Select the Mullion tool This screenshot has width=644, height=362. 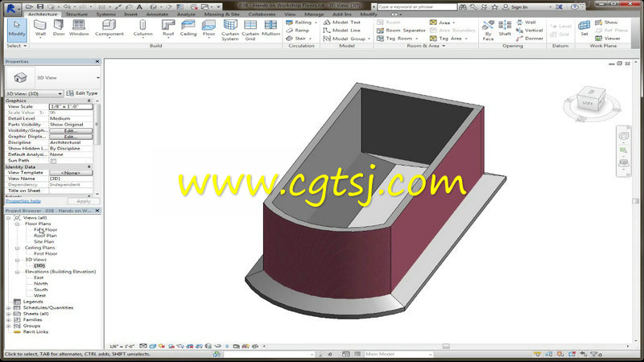(270, 29)
